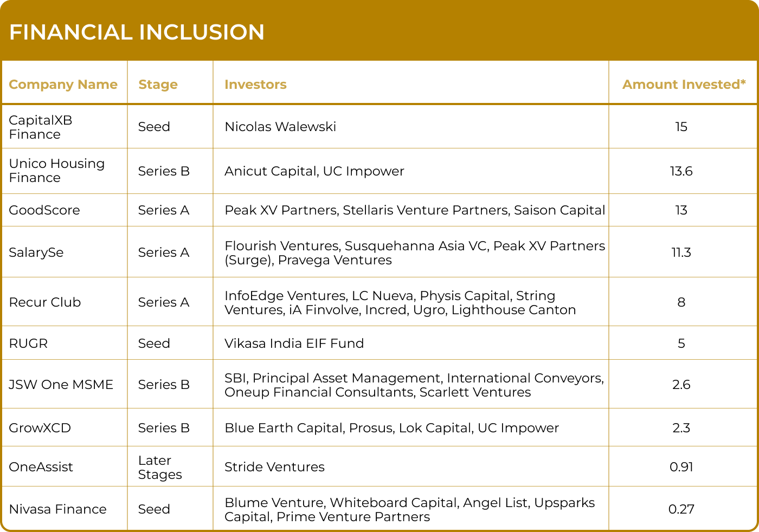The width and height of the screenshot is (759, 532).
Task: Click the Nivasa Finance company name
Action: (57, 509)
